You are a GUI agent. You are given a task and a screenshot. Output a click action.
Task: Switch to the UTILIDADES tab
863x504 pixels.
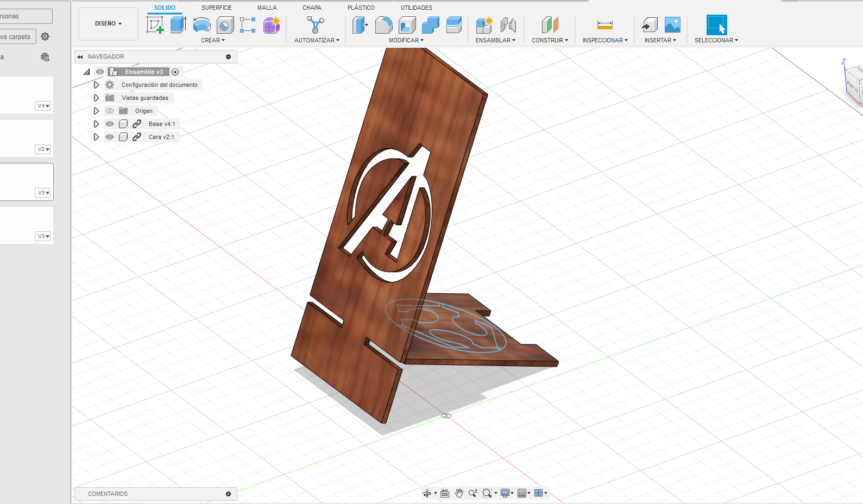pos(417,8)
